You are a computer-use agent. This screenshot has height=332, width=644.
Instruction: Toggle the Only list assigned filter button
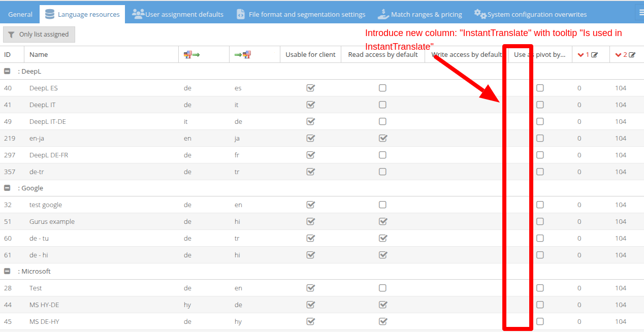point(39,35)
